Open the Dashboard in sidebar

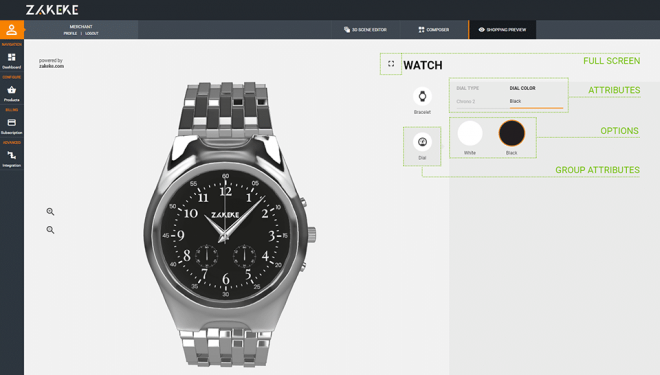pyautogui.click(x=12, y=61)
